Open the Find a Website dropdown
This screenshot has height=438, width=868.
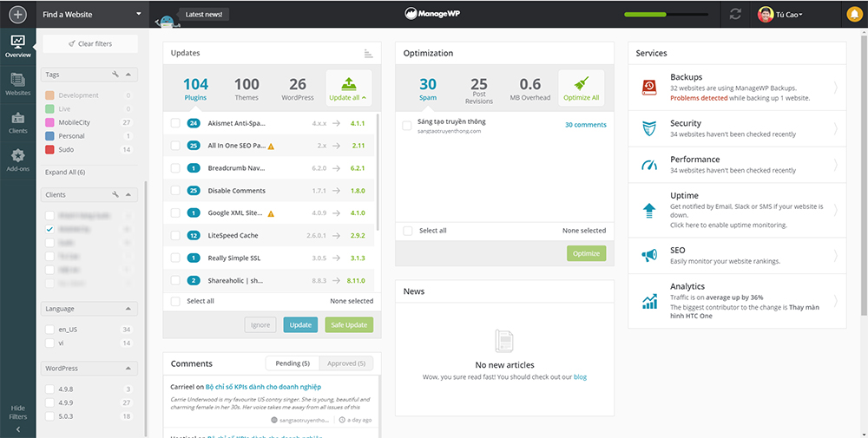click(x=93, y=14)
